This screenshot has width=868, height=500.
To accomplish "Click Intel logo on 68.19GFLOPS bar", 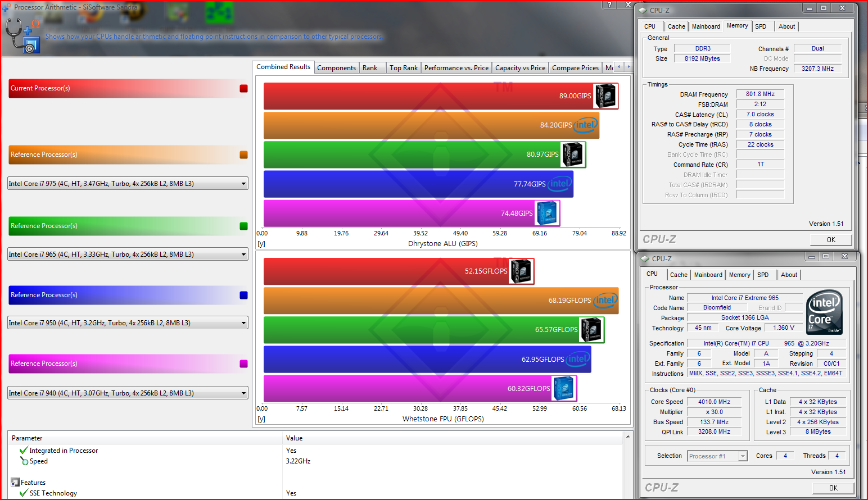I will pos(605,300).
